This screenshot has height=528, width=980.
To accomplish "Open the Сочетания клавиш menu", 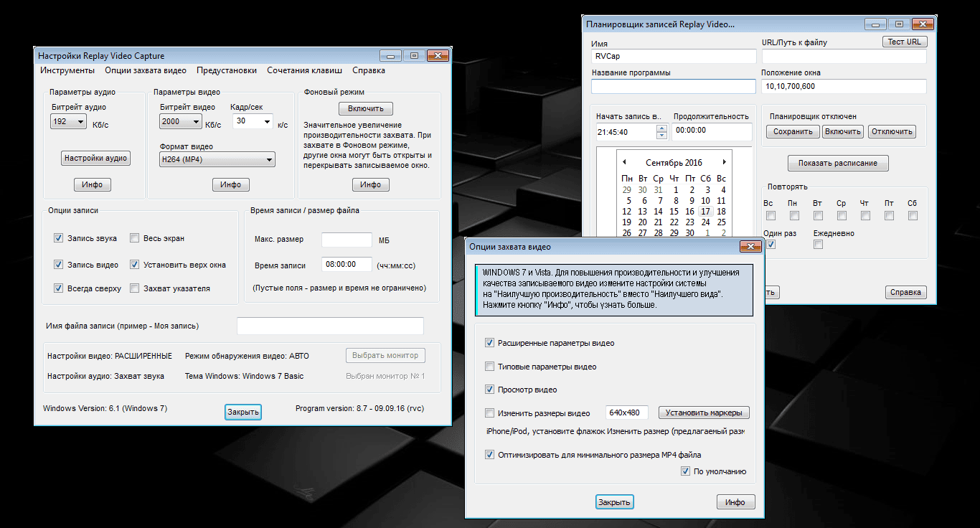I will tap(304, 70).
